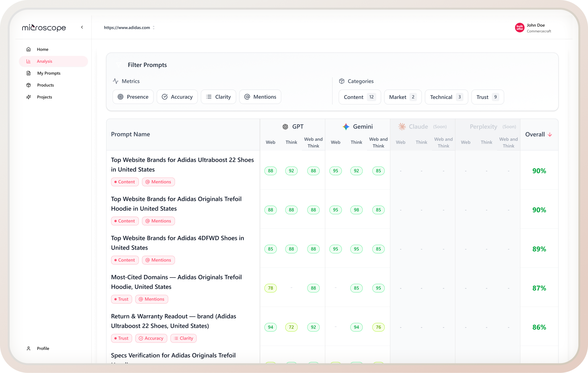Open the Most-Cited Domains prompt
The image size is (588, 373).
[x=176, y=282]
